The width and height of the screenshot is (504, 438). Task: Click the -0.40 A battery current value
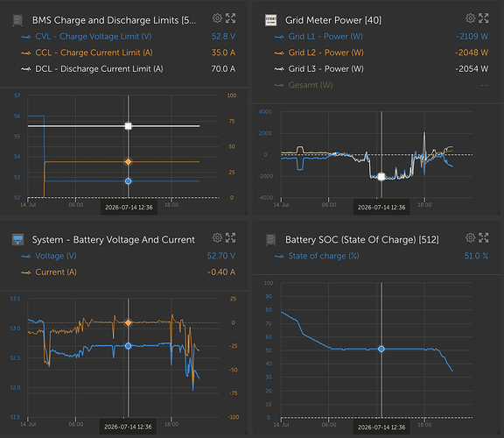221,272
